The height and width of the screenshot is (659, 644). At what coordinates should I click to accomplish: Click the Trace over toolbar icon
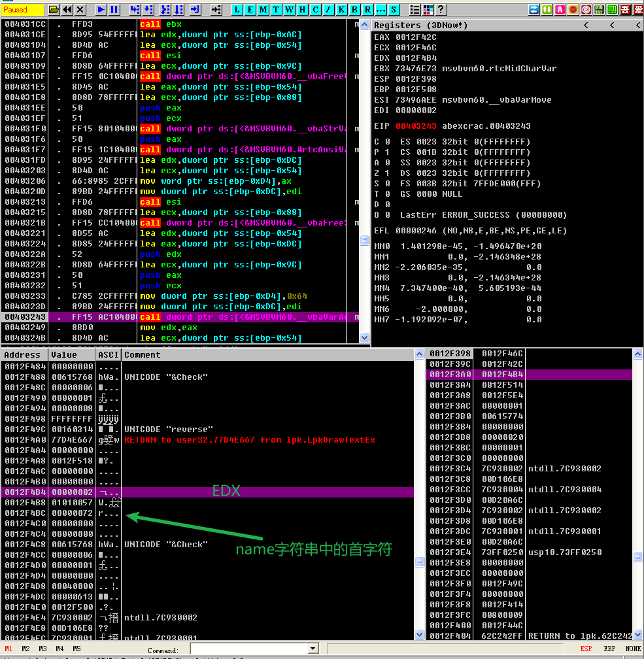179,9
